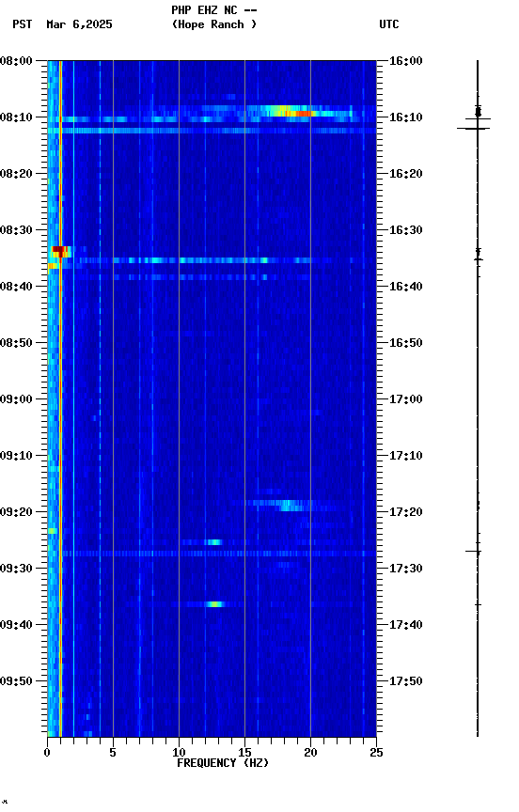Image resolution: width=519 pixels, height=812 pixels.
Task: Click the 16:00 UTC time label
Action: coord(405,61)
